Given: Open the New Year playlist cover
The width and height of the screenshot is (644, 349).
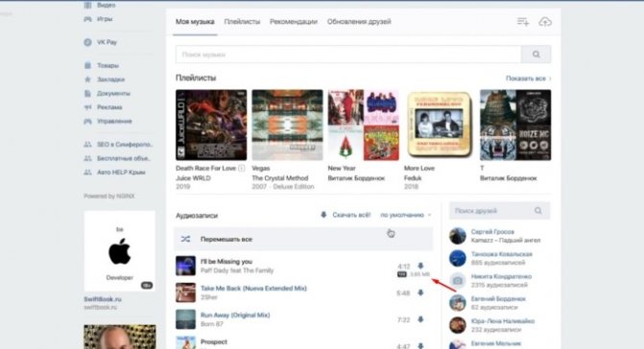Looking at the screenshot, I should [364, 125].
